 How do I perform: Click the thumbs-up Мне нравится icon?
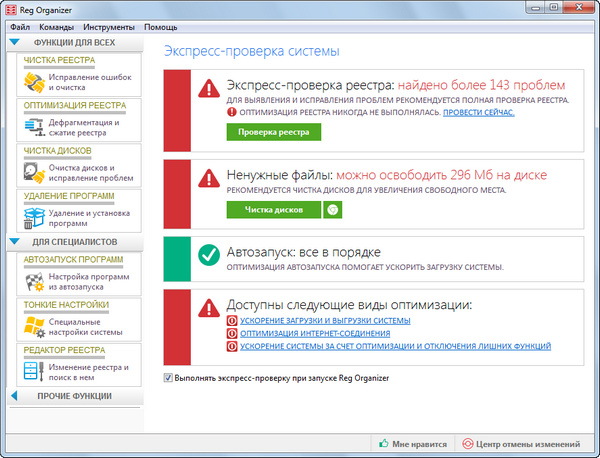click(x=383, y=444)
